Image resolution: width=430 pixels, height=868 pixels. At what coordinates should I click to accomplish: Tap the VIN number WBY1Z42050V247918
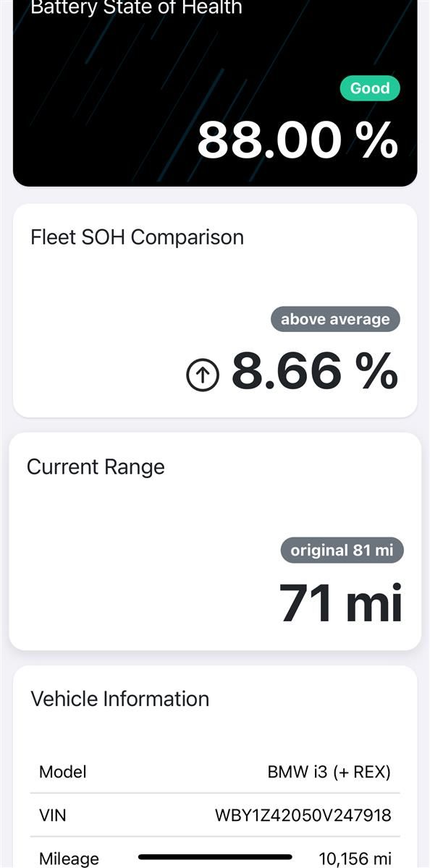[x=303, y=816]
